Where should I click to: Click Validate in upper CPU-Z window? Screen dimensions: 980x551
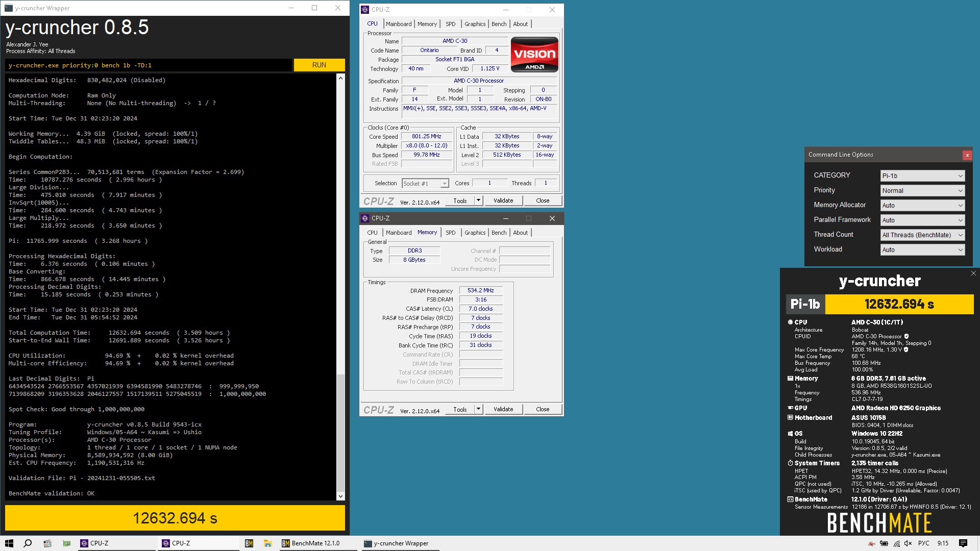click(x=503, y=201)
